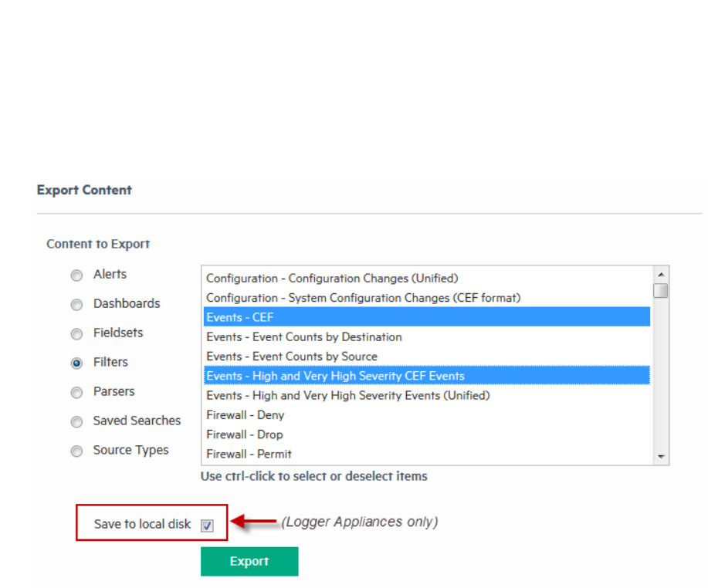Screen dimensions: 708x588
Task: Pick the Filters radio button
Action: click(x=76, y=363)
